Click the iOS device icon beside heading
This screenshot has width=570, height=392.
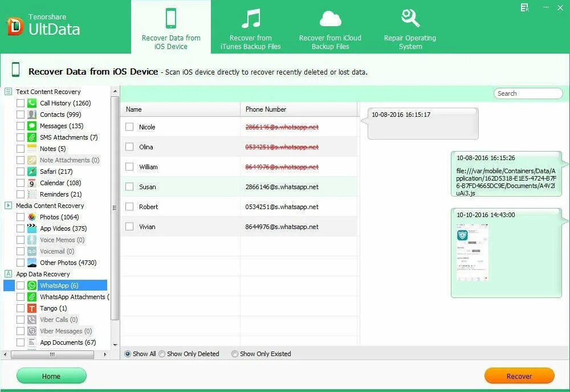click(x=15, y=70)
